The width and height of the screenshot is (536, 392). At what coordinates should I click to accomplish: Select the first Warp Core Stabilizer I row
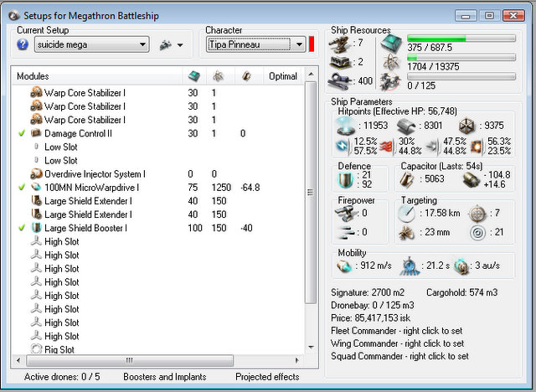coord(157,93)
